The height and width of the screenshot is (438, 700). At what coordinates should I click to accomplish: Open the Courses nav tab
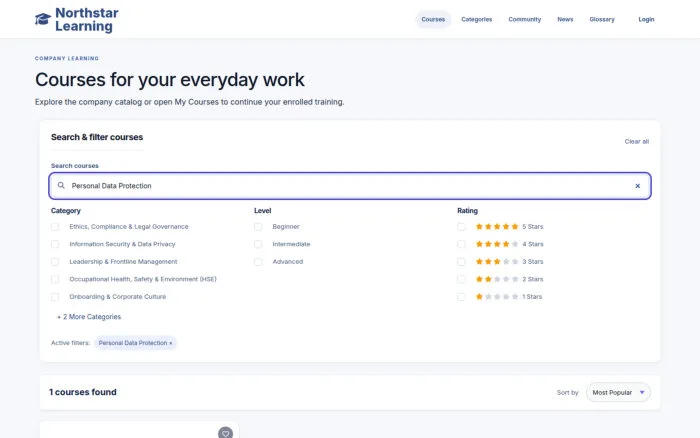(433, 19)
